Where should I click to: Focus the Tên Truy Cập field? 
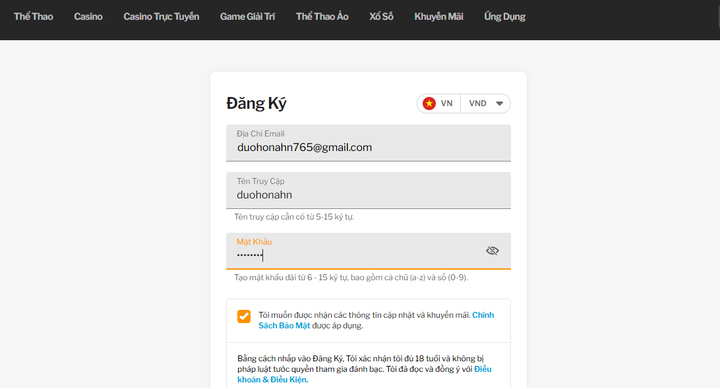368,190
